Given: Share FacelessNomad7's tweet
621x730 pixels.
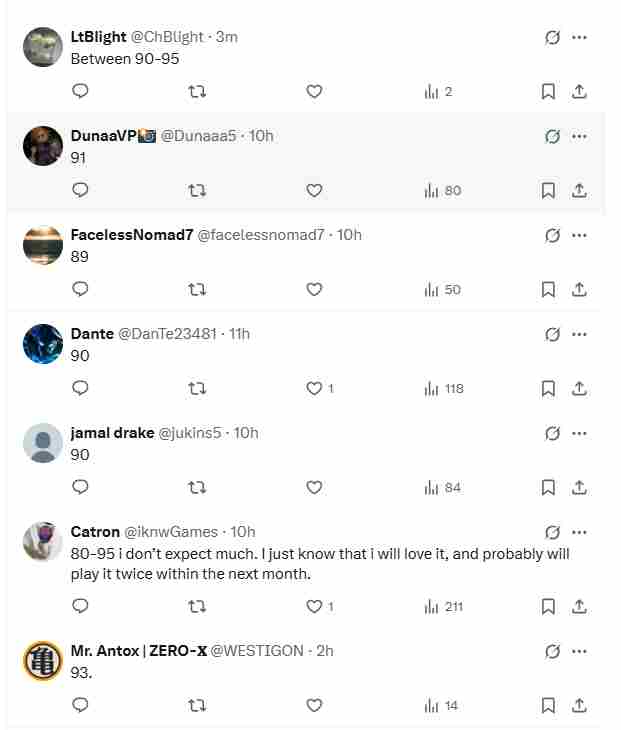Looking at the screenshot, I should point(579,289).
